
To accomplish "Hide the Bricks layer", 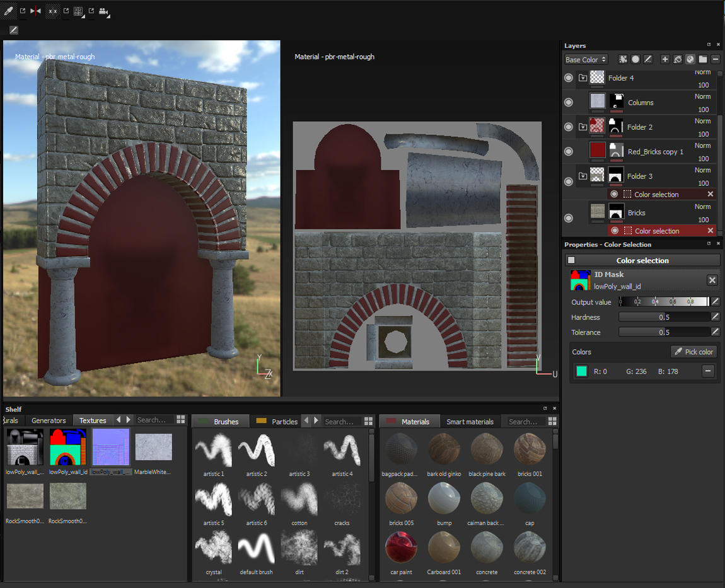I will [569, 218].
